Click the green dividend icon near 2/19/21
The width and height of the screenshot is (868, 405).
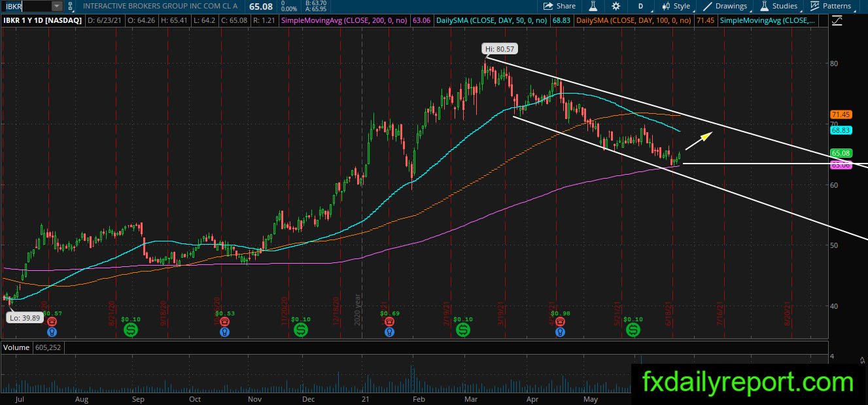(462, 330)
